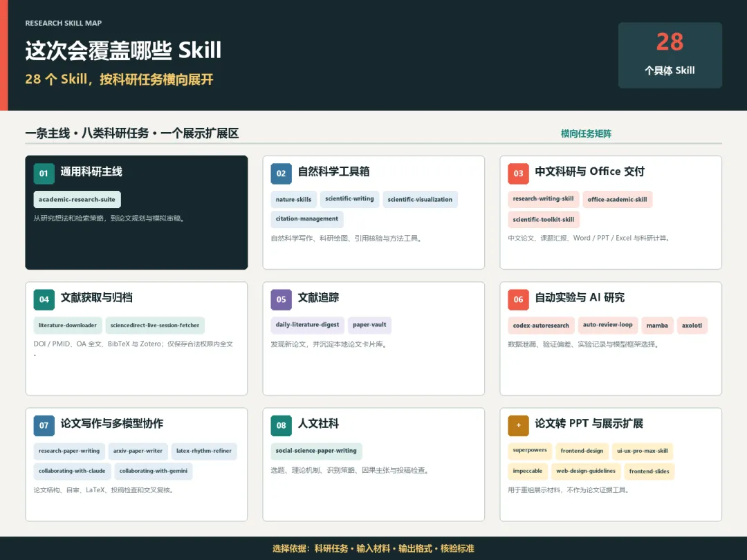Viewport: 747px width, 560px height.
Task: Click the 06 number badge
Action: point(518,299)
